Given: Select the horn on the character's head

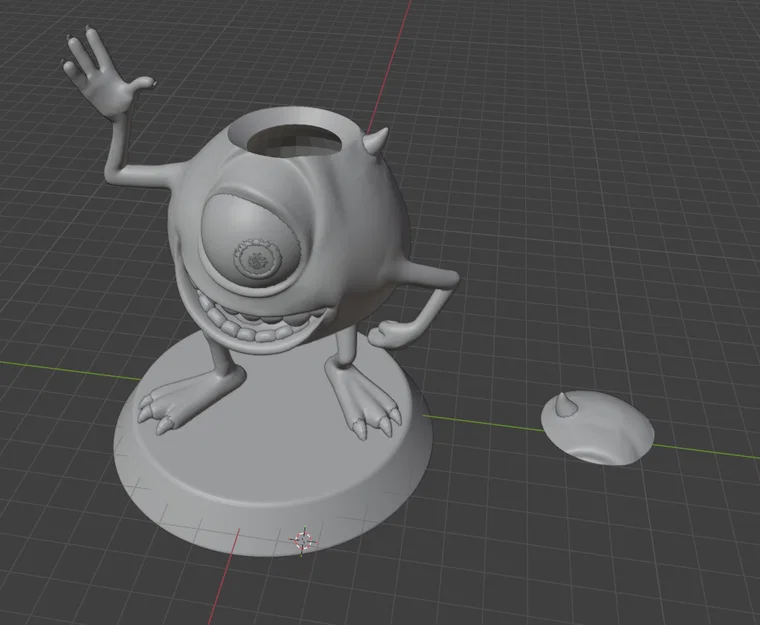Looking at the screenshot, I should coord(377,141).
